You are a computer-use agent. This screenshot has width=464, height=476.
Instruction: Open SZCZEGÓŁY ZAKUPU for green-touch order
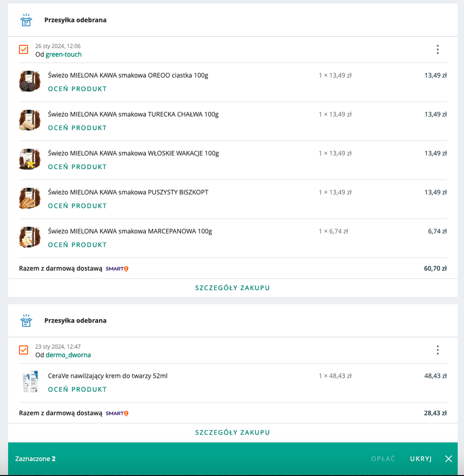[x=232, y=288]
